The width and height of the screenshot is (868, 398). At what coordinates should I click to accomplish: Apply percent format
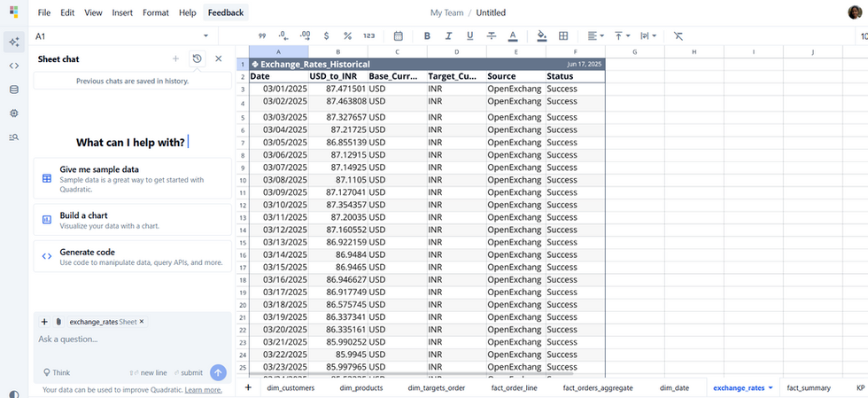pos(347,36)
